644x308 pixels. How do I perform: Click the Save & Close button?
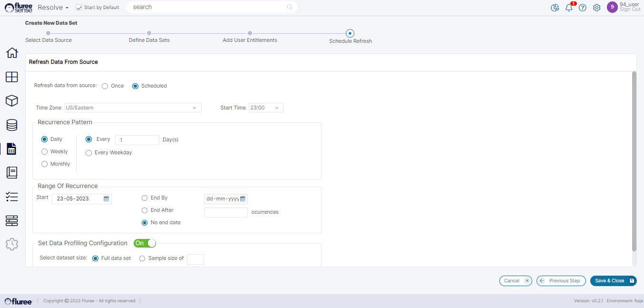click(613, 281)
